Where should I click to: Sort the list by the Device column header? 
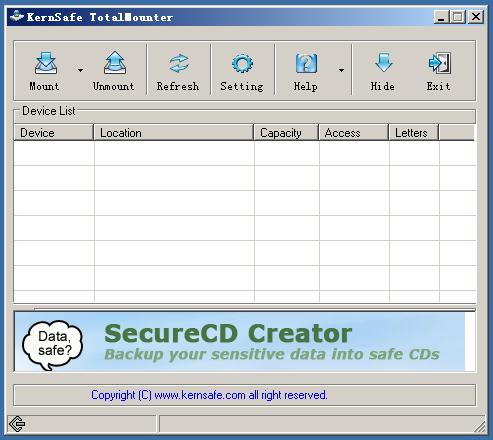[x=53, y=133]
